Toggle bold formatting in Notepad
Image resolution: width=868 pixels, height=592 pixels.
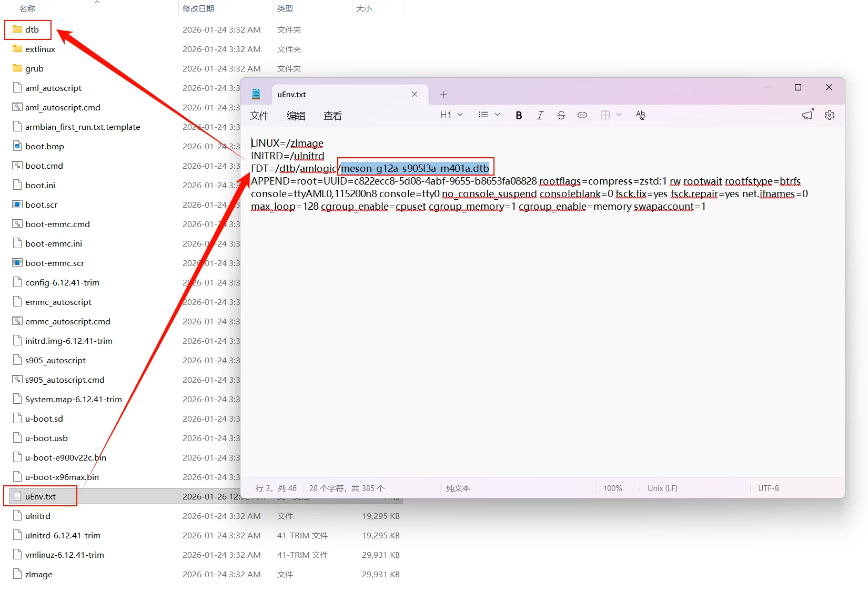pos(519,115)
